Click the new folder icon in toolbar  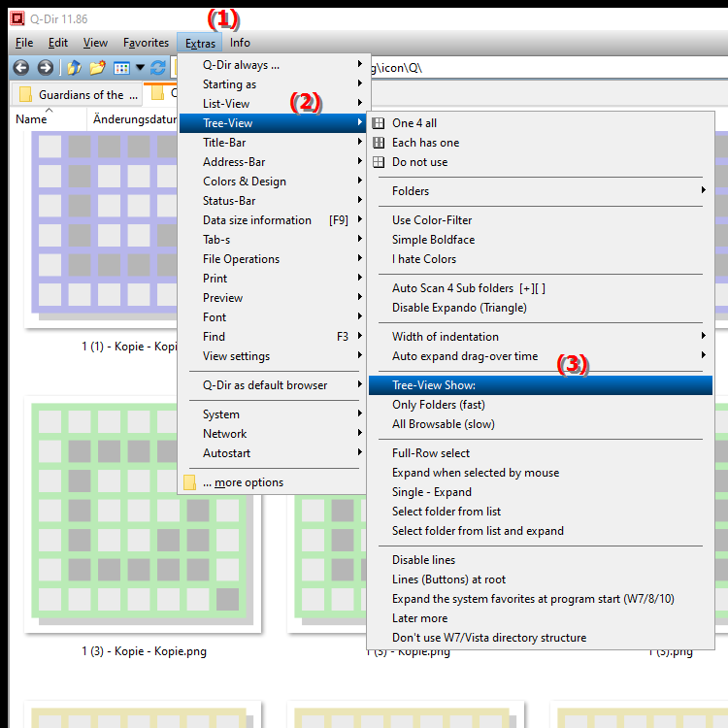(x=97, y=68)
